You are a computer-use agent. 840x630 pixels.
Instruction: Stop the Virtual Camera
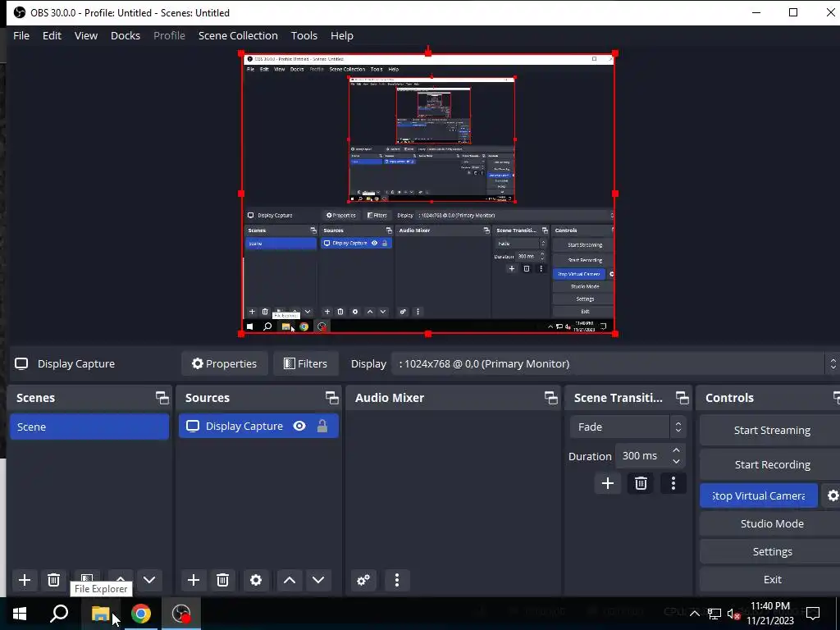tap(759, 495)
